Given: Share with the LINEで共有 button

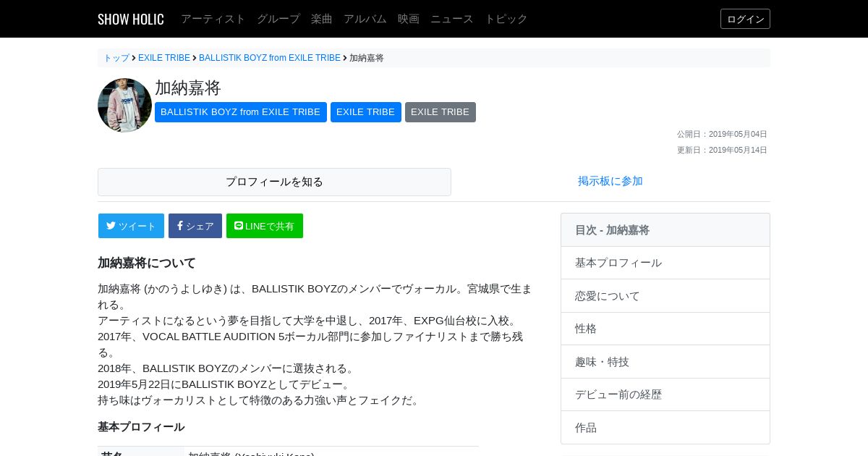Looking at the screenshot, I should (265, 226).
